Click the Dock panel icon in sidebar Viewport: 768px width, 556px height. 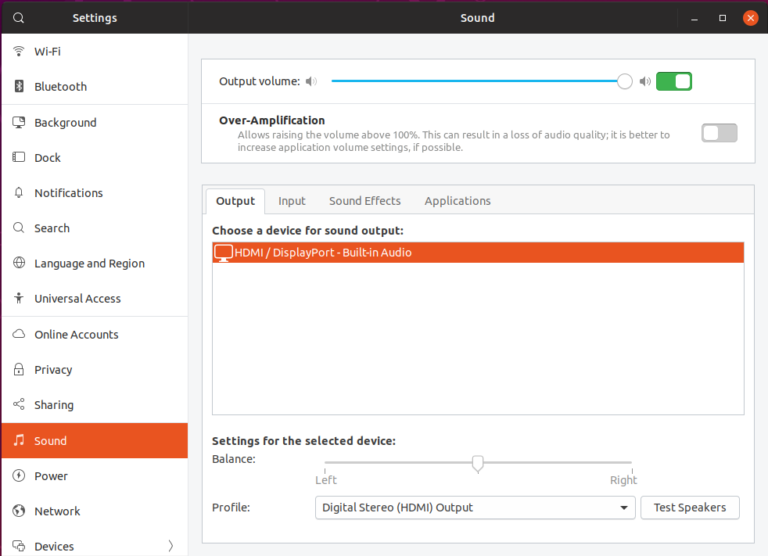click(19, 157)
